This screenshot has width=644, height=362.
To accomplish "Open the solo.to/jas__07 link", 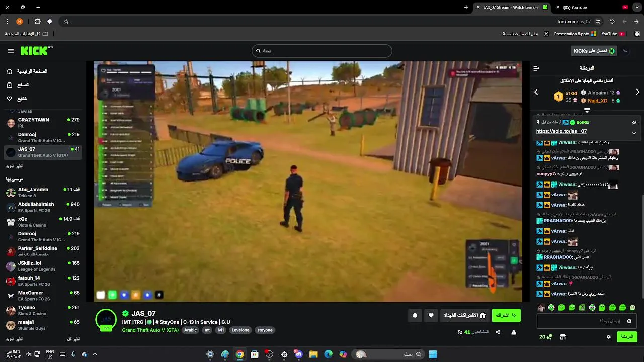I will pyautogui.click(x=561, y=131).
